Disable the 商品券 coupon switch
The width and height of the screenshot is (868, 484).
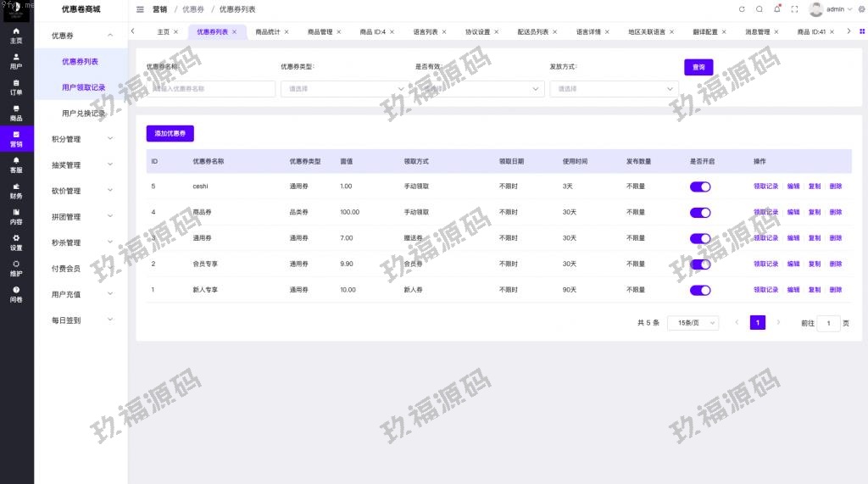pyautogui.click(x=700, y=213)
